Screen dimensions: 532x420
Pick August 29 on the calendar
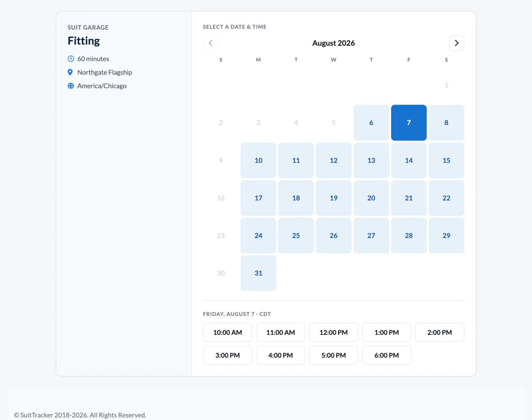(446, 236)
